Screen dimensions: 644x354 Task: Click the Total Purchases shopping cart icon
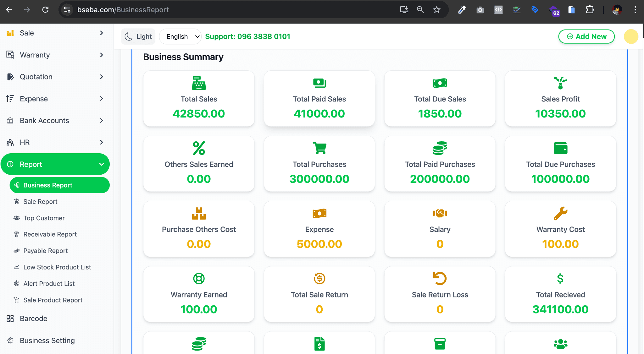pyautogui.click(x=319, y=148)
